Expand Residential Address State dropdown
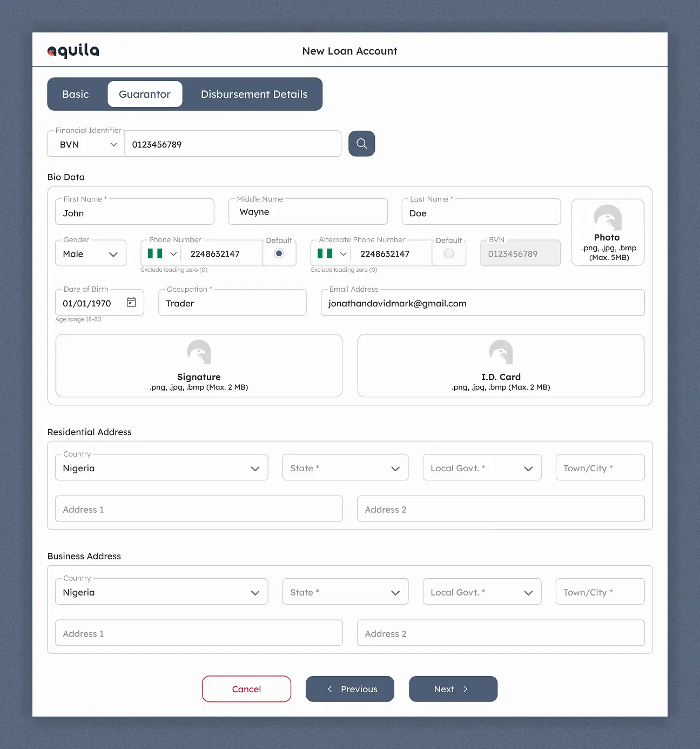The width and height of the screenshot is (700, 749). point(345,467)
